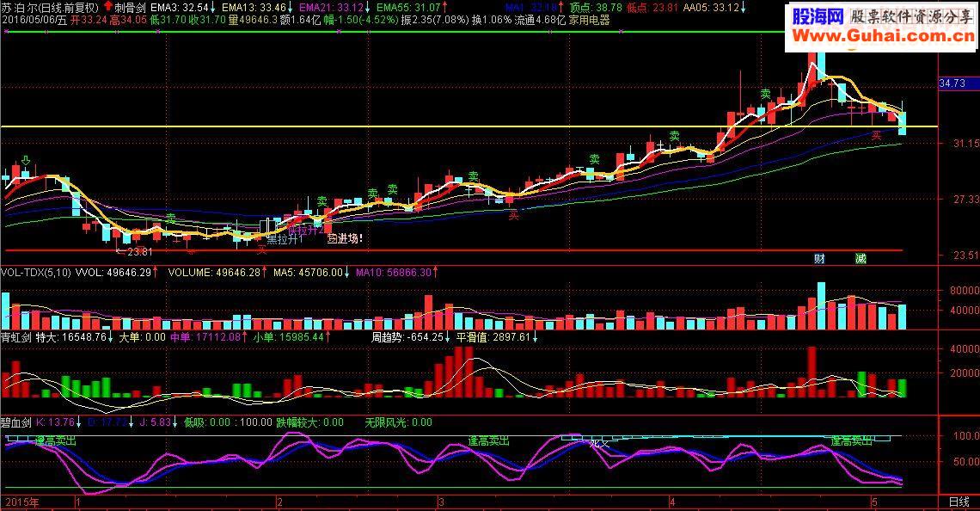Click the red up-arrow icon before 刺骨剑
This screenshot has height=511, width=980.
(x=108, y=8)
